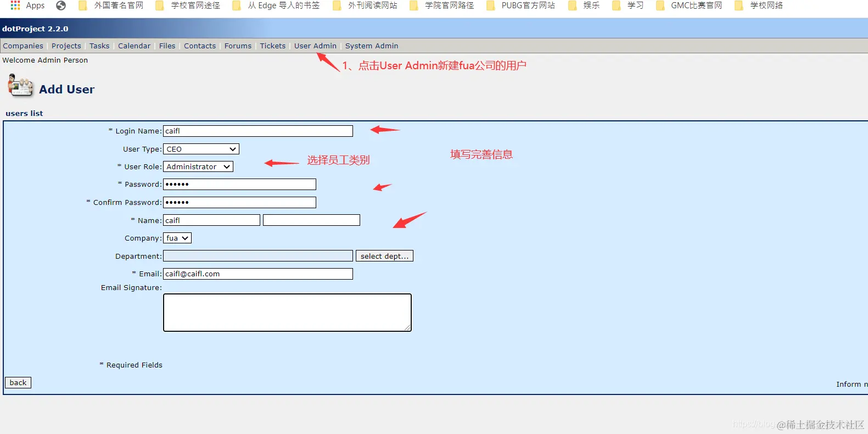Image resolution: width=868 pixels, height=434 pixels.
Task: Open the 从 Edge 导入的书签 bookmark folder
Action: [x=276, y=5]
